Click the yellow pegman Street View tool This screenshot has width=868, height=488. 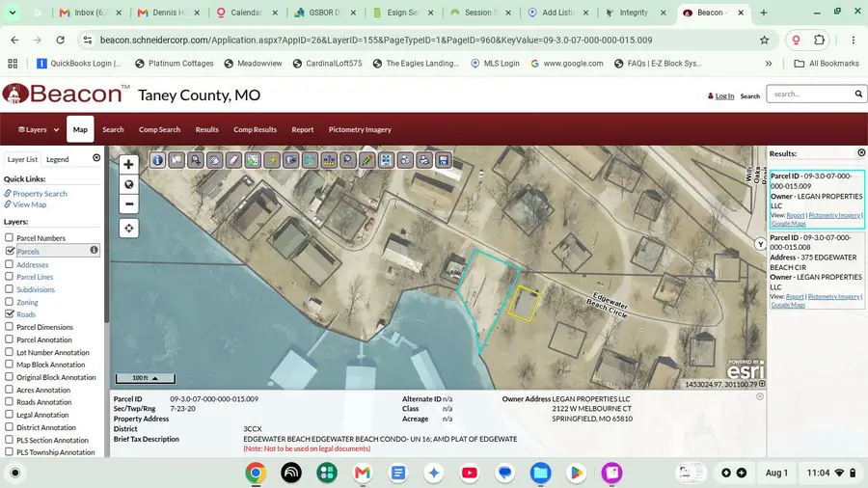pyautogui.click(x=272, y=160)
